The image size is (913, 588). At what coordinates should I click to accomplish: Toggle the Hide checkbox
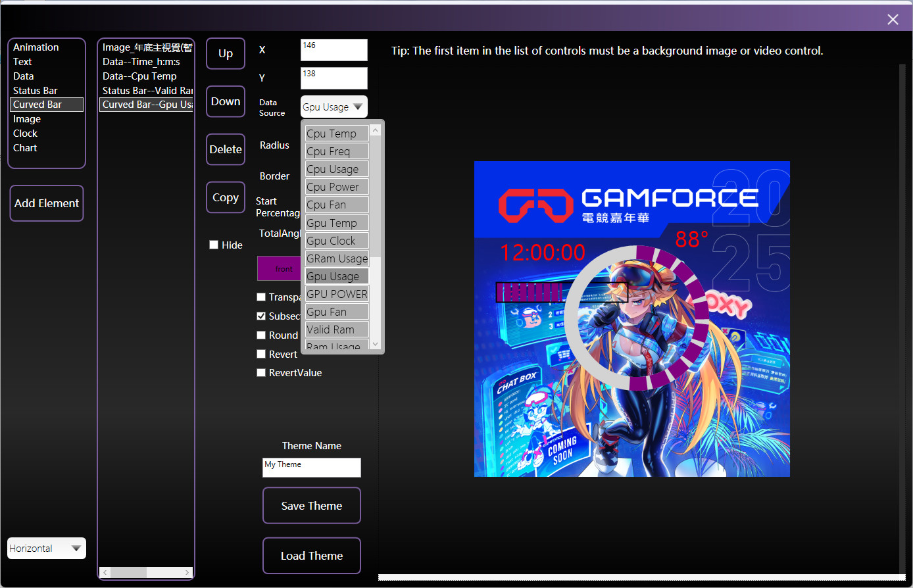(x=214, y=245)
